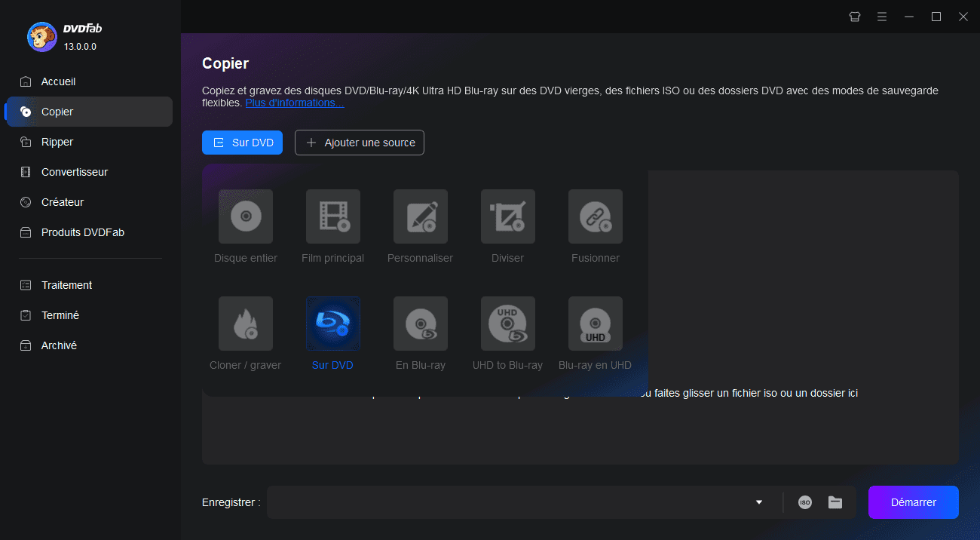View the Traitement task queue
The width and height of the screenshot is (980, 540).
[90, 285]
